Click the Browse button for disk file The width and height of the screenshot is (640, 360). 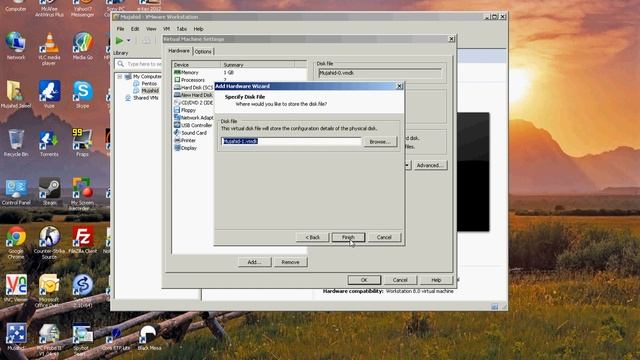pos(380,142)
